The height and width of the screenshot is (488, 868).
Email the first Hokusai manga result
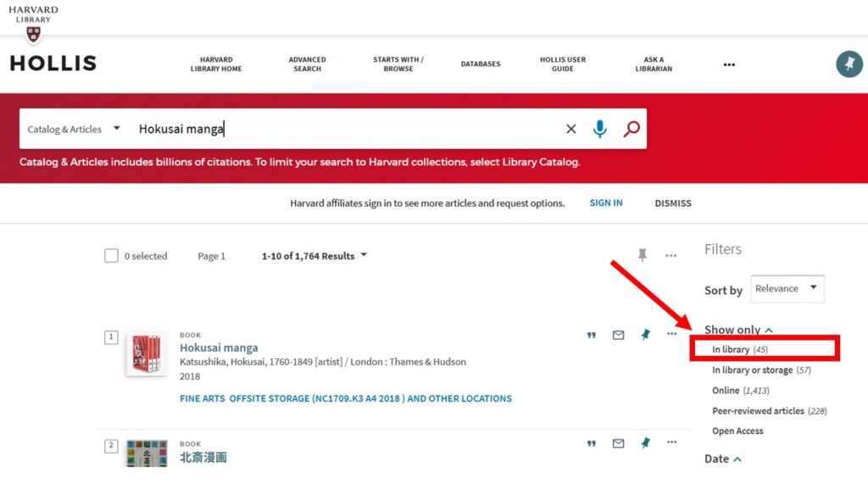click(x=618, y=335)
